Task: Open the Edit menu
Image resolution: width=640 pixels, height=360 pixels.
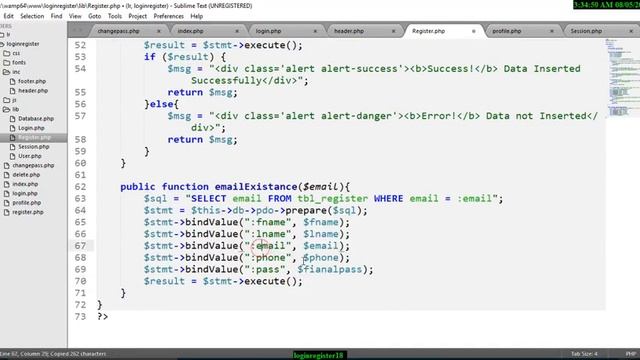Action: pos(9,16)
